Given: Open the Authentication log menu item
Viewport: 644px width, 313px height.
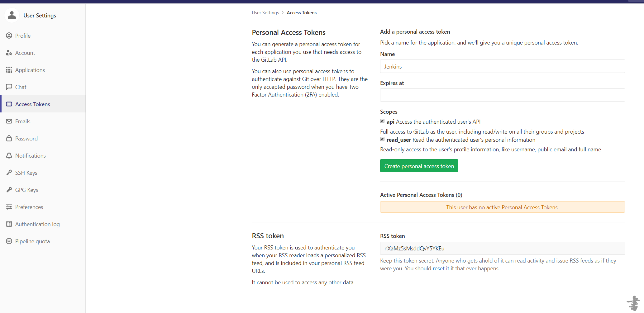Looking at the screenshot, I should [37, 224].
